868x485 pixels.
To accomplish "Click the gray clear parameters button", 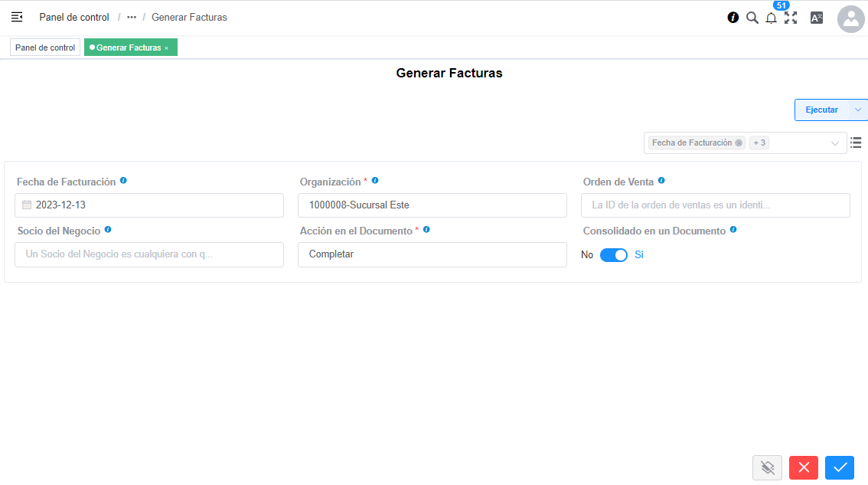I will pos(768,467).
